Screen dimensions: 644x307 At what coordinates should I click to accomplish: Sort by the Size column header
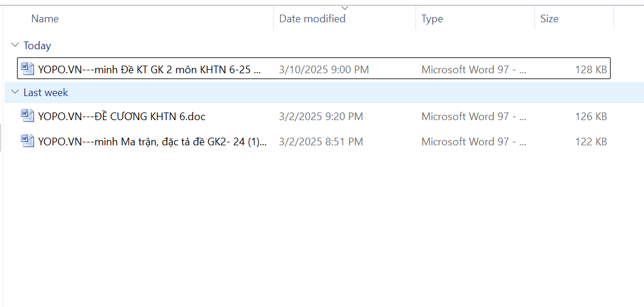549,19
